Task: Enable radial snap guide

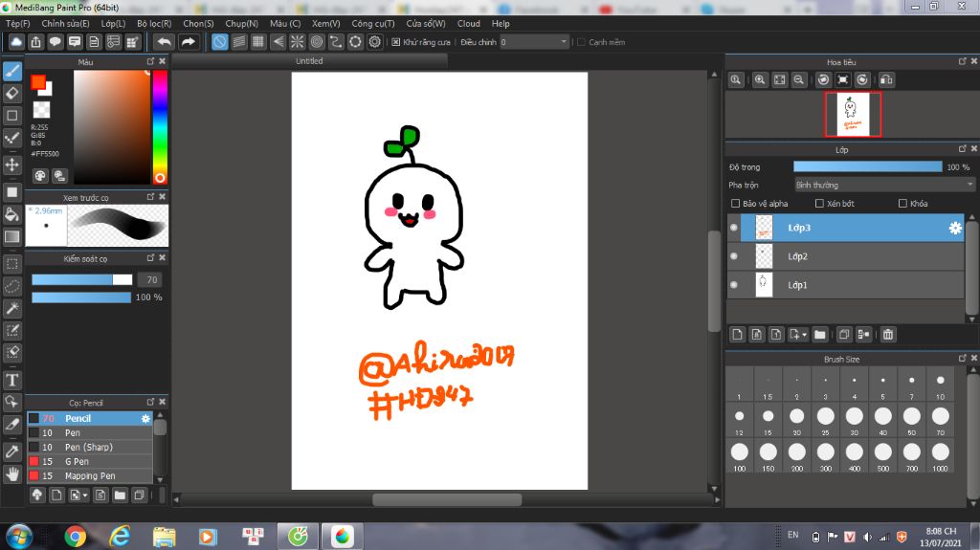Action: pyautogui.click(x=297, y=42)
